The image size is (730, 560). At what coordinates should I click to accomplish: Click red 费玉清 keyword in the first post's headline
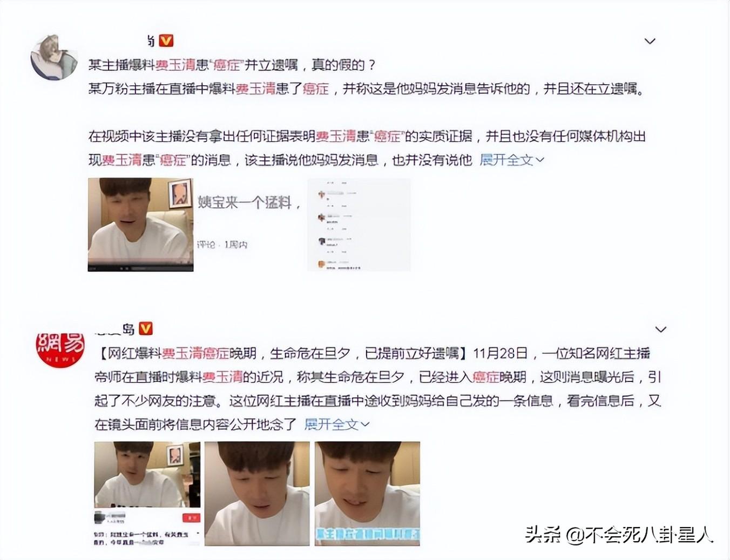tap(175, 65)
